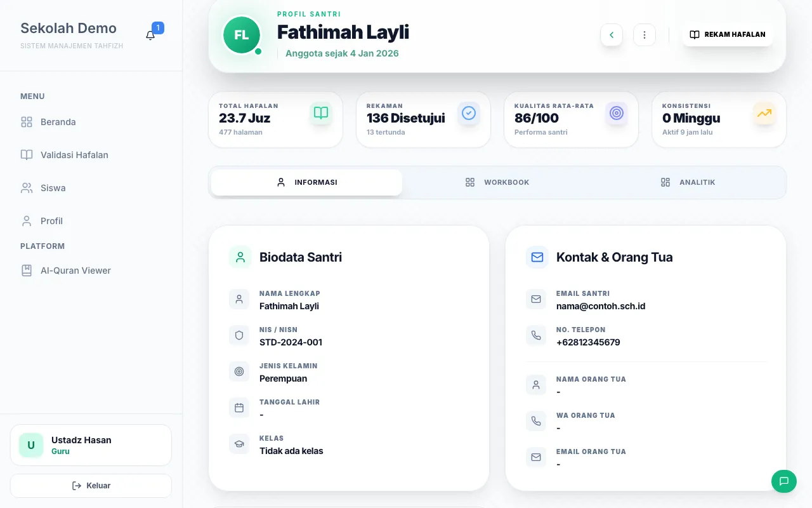Switch to the Informasi tab
This screenshot has height=508, width=812.
coord(307,182)
